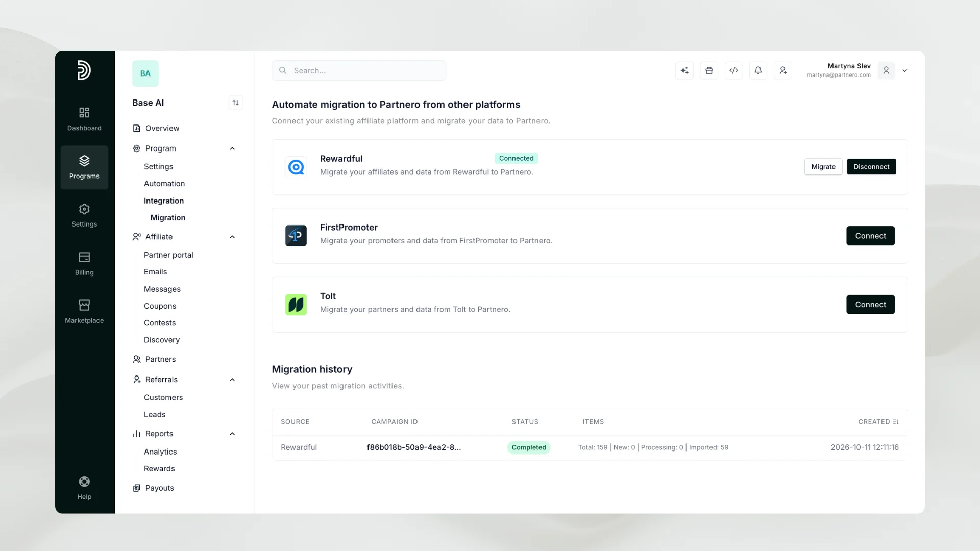Viewport: 980px width, 551px height.
Task: Open the Automation menu item
Action: click(x=164, y=184)
